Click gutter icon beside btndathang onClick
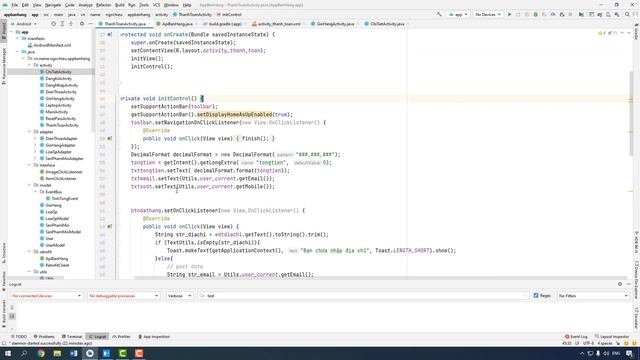 pos(110,227)
